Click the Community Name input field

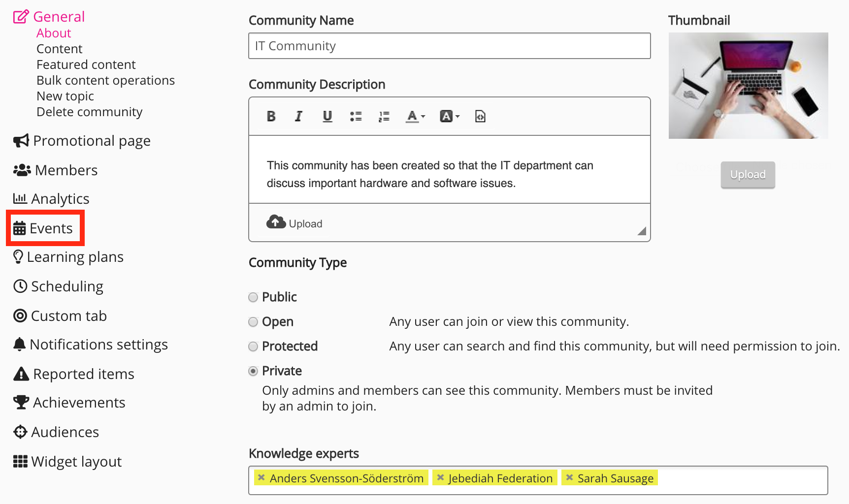449,46
